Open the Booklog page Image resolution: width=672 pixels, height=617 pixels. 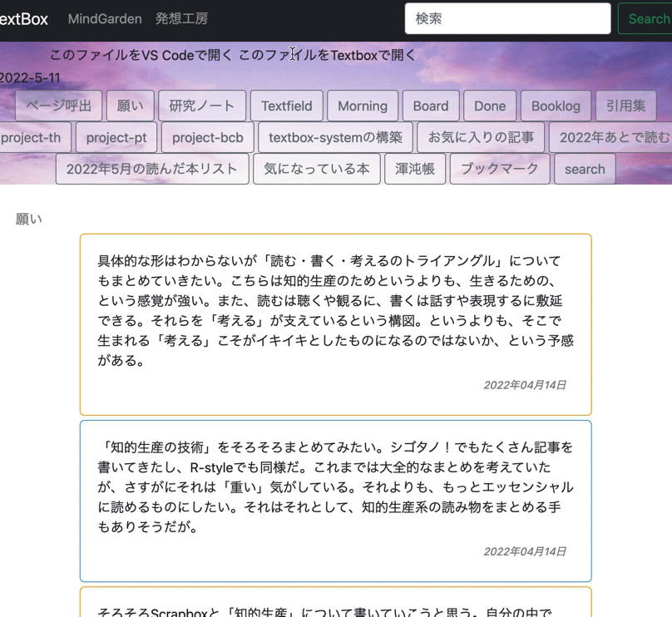(x=556, y=106)
